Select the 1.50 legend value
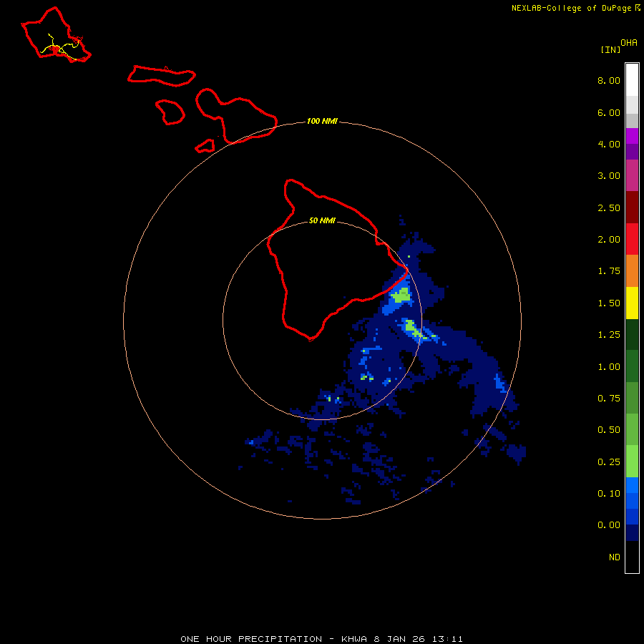The width and height of the screenshot is (644, 644). coord(609,303)
